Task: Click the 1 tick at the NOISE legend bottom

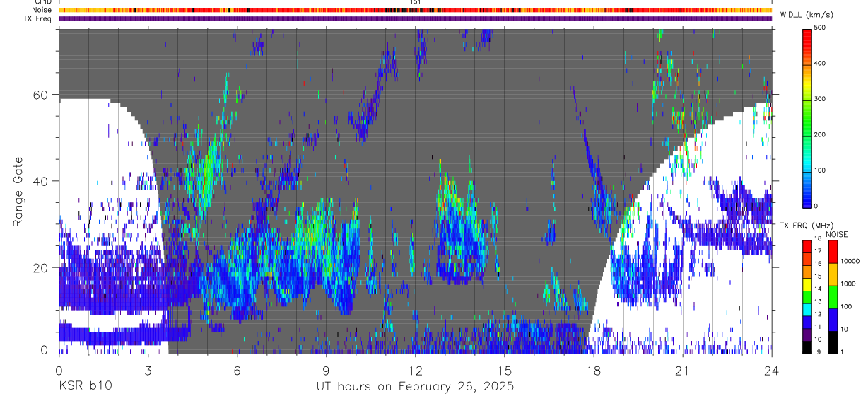Action: pos(842,352)
